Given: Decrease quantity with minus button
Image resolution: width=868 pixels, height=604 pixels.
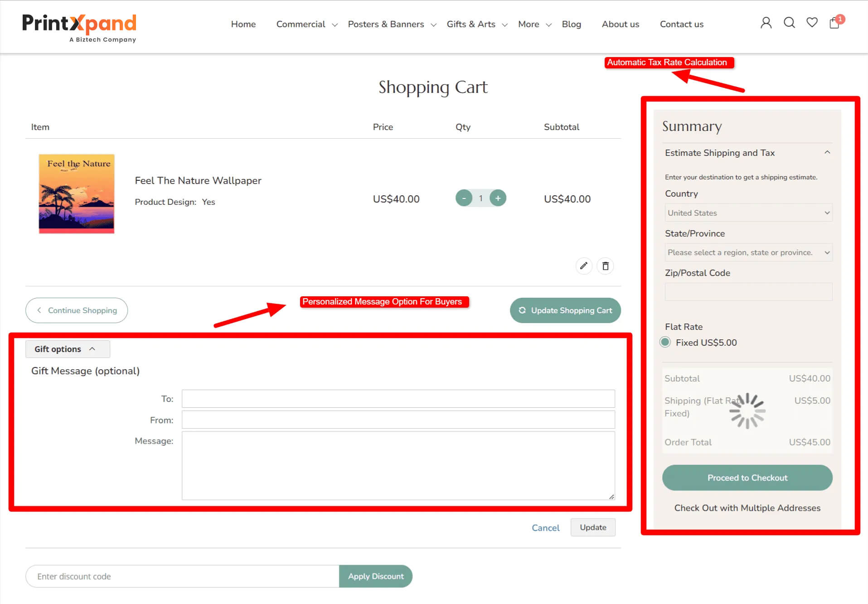Looking at the screenshot, I should 464,198.
